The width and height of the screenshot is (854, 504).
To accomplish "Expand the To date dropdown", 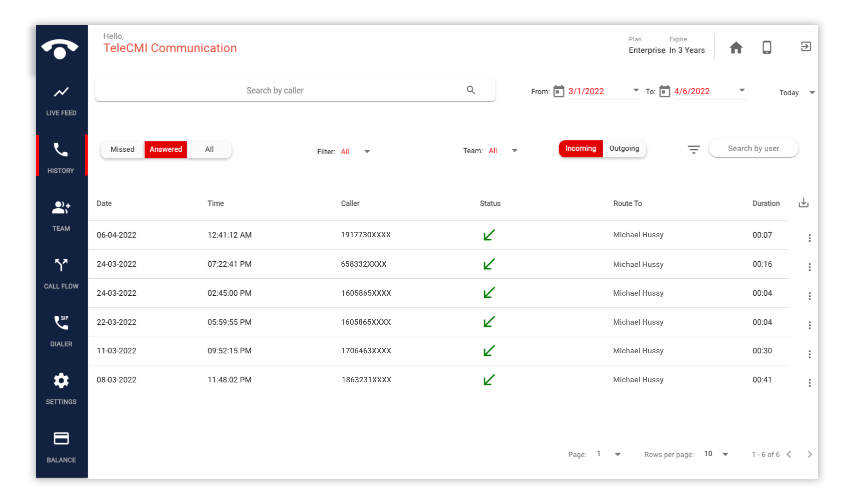I will 742,90.
